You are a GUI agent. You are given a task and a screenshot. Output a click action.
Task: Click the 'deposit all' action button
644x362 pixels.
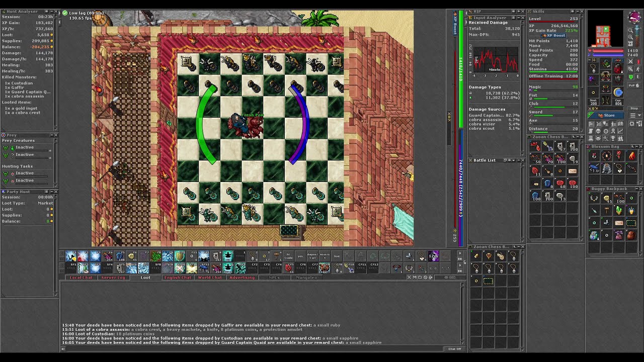pyautogui.click(x=313, y=256)
